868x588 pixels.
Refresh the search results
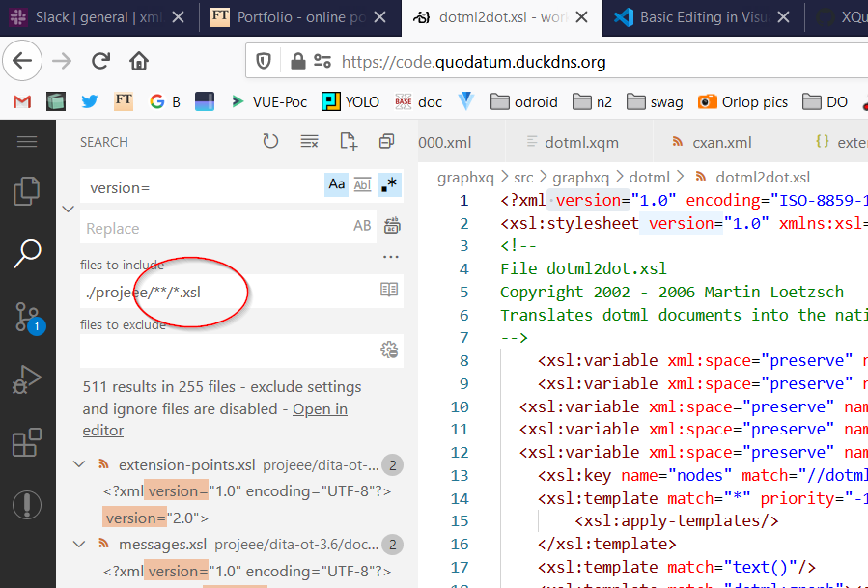coord(271,142)
